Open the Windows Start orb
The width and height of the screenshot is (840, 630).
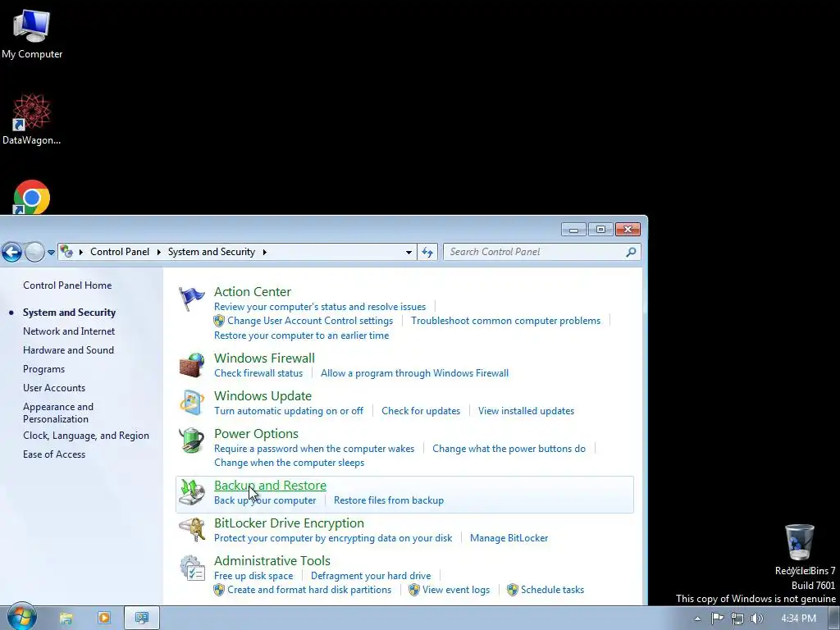pyautogui.click(x=21, y=618)
